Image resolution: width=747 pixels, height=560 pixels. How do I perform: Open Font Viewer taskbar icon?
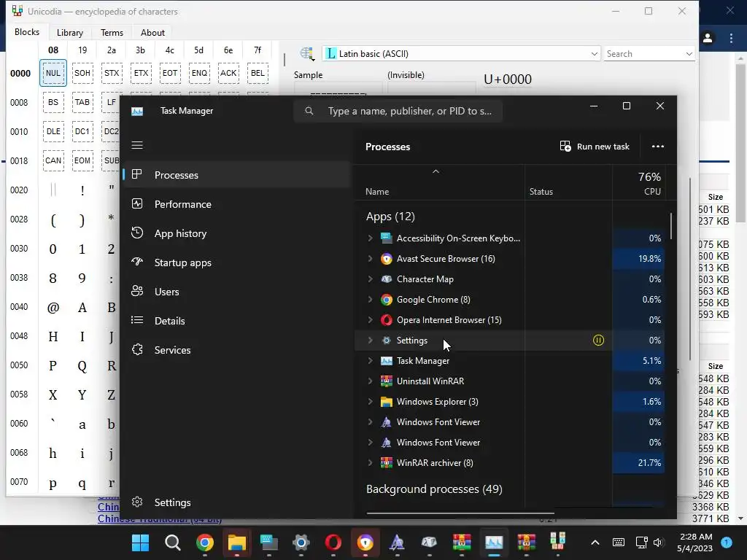point(398,542)
